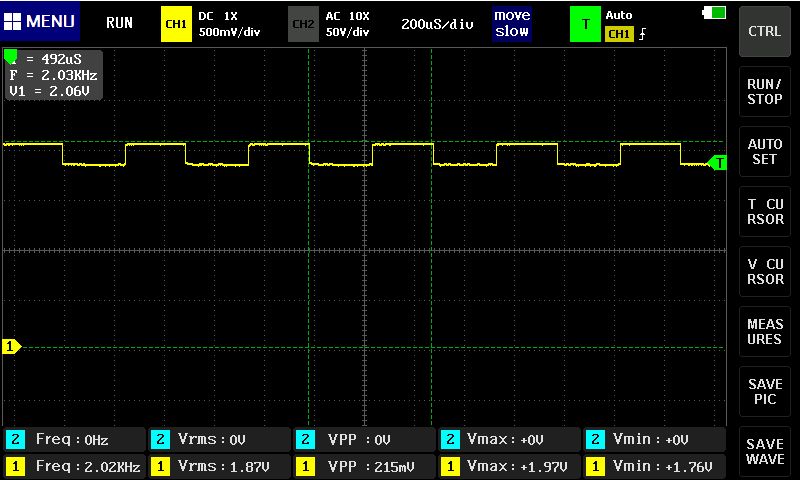
Task: Click the F = 2.03KHz cursor readout
Action: tap(54, 75)
